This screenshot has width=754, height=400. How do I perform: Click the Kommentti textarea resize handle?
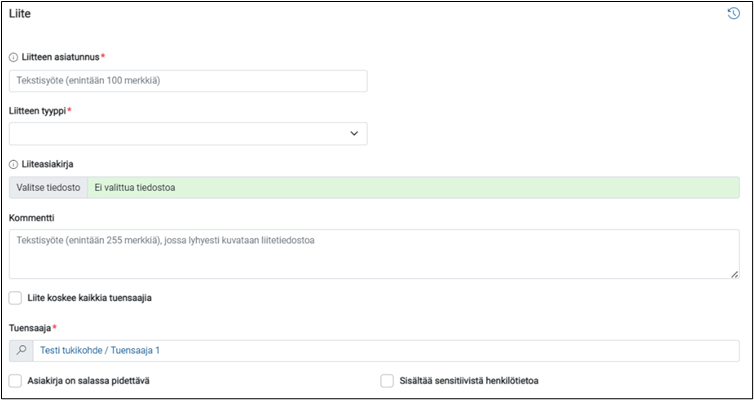[734, 274]
